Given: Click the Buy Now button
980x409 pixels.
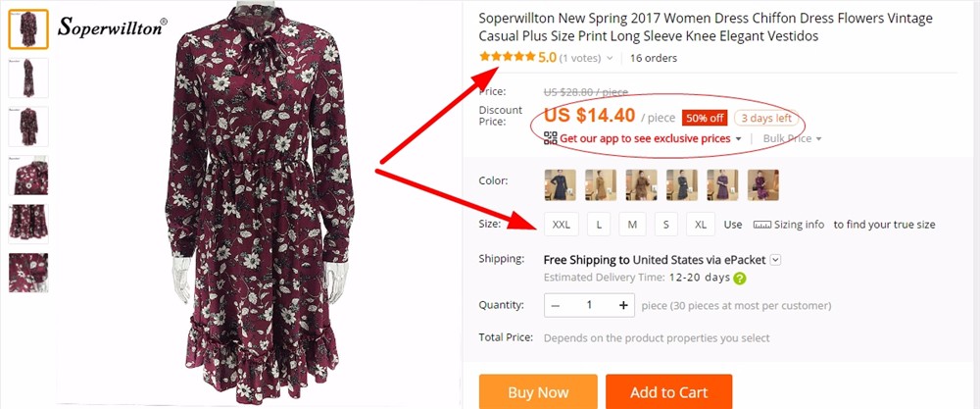Looking at the screenshot, I should coord(538,392).
